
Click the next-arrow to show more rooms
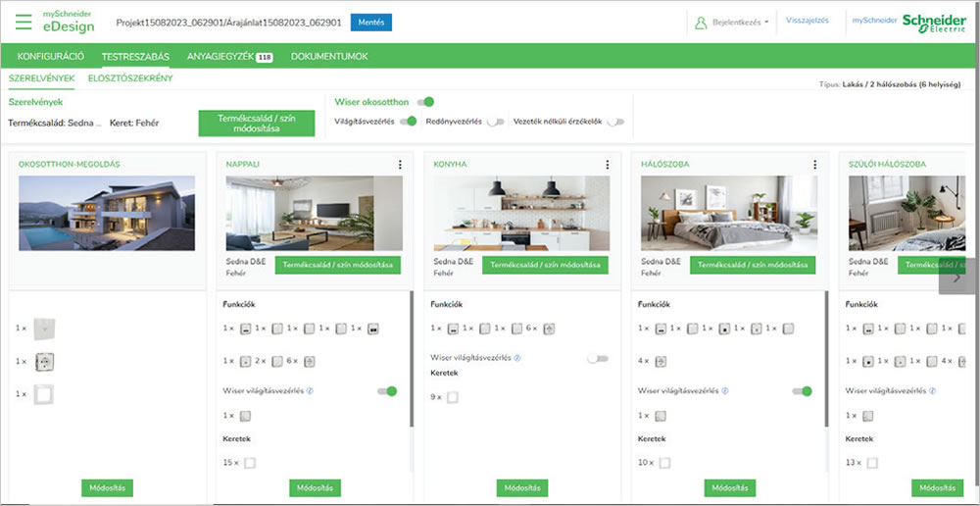956,278
